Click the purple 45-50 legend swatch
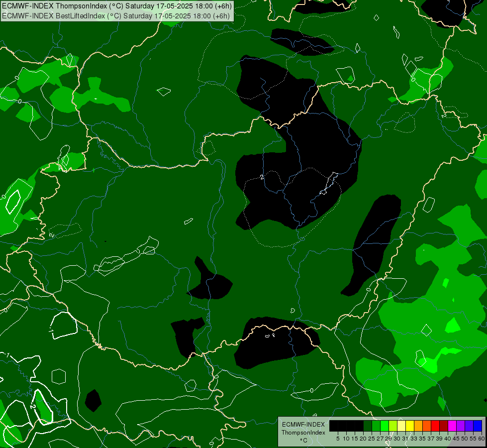This screenshot has width=487, height=448. [x=461, y=426]
